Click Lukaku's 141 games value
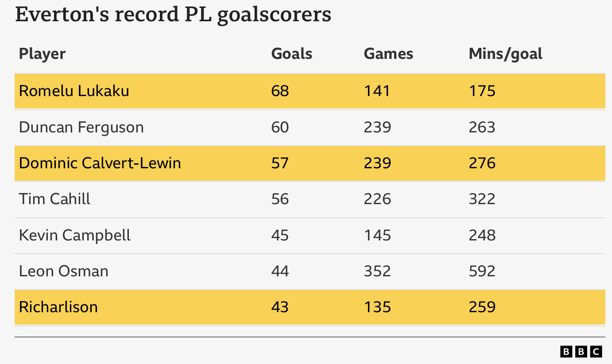This screenshot has height=364, width=612. (377, 91)
